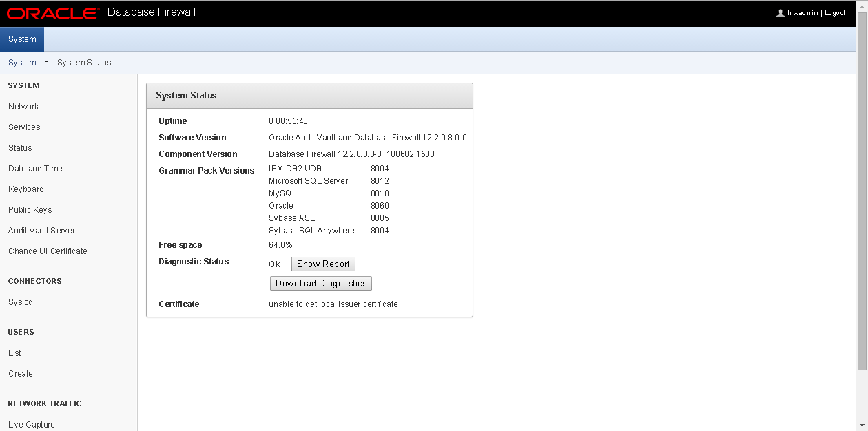The height and width of the screenshot is (431, 868).
Task: Click Component Version value text
Action: tap(351, 154)
